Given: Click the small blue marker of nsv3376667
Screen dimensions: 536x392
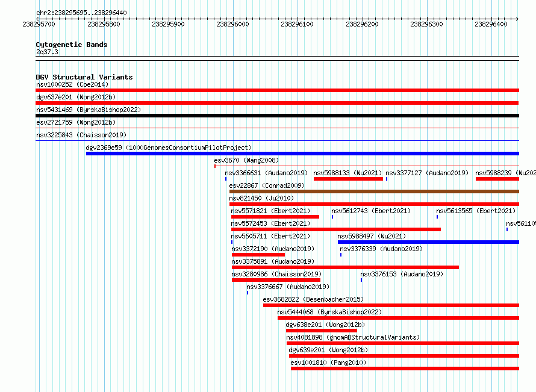Looking at the screenshot, I should click(x=248, y=293).
